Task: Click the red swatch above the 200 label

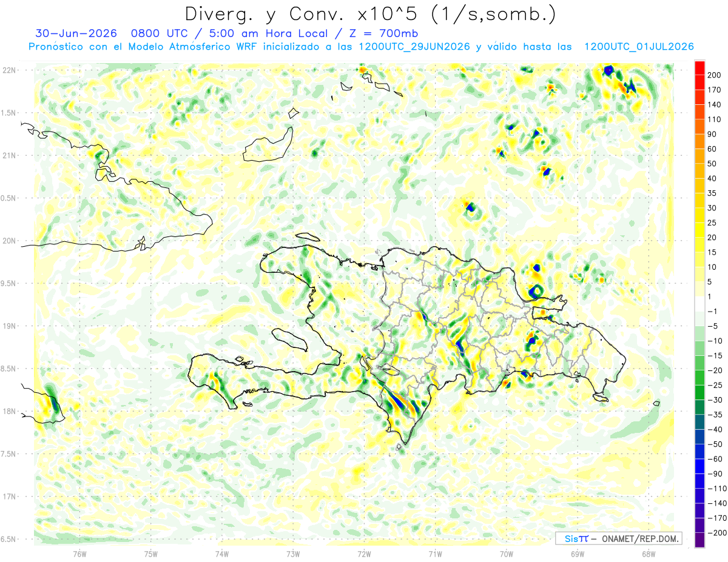Action: tap(699, 68)
